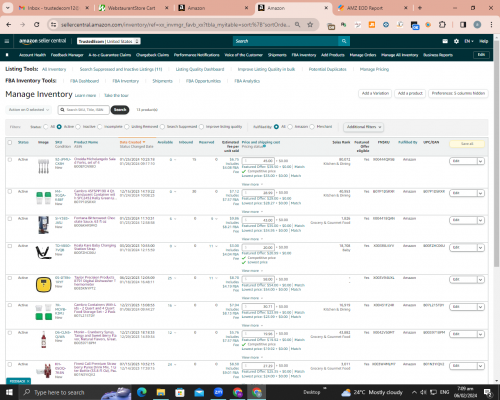The width and height of the screenshot is (500, 400).
Task: Select the checkbox for the Koala Kare row
Action: coord(10,246)
